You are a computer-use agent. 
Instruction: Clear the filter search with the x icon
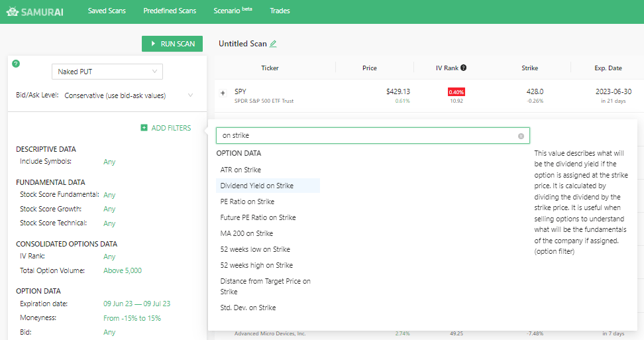click(x=521, y=136)
